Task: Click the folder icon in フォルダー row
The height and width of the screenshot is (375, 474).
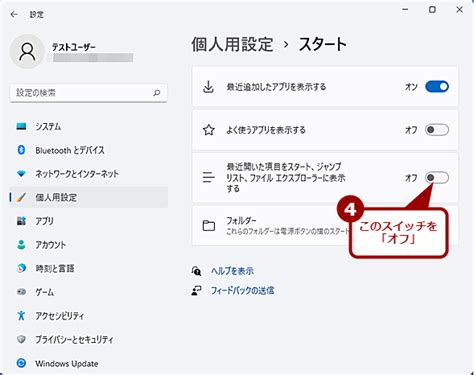Action: click(209, 226)
